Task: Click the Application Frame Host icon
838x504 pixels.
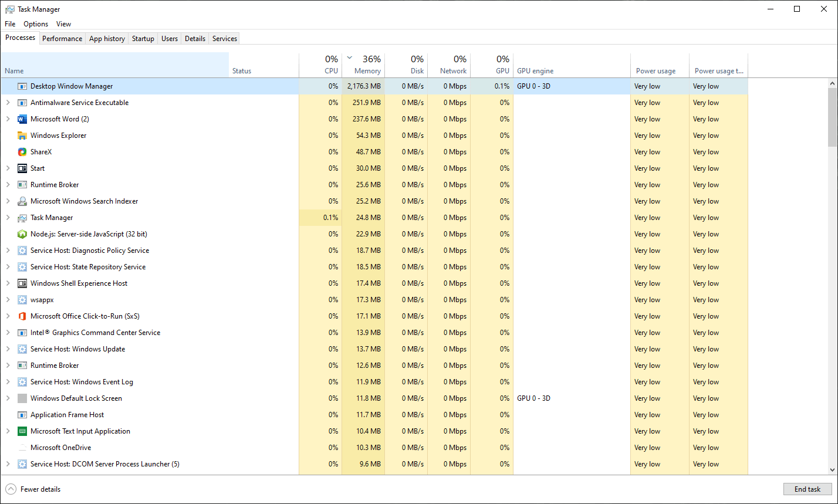Action: [x=22, y=415]
